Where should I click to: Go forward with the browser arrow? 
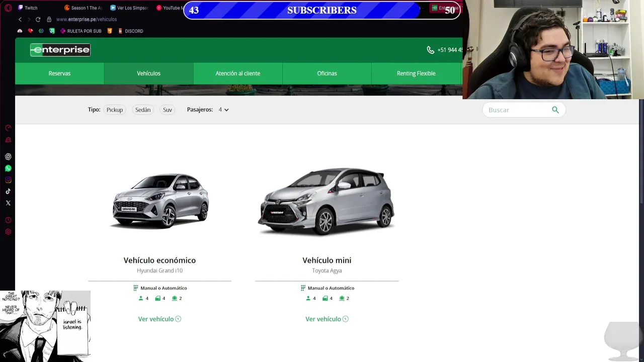pyautogui.click(x=29, y=19)
